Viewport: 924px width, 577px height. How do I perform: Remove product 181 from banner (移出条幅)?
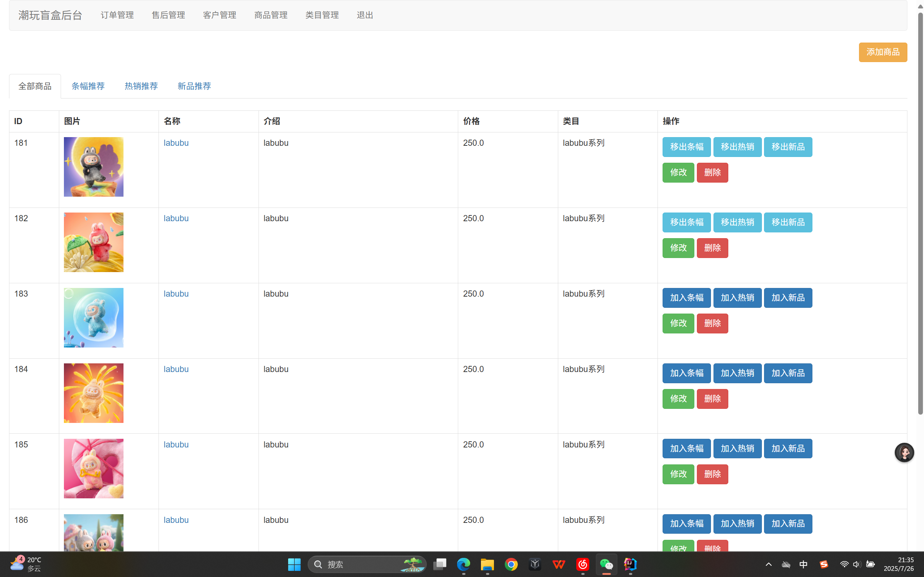[686, 147]
